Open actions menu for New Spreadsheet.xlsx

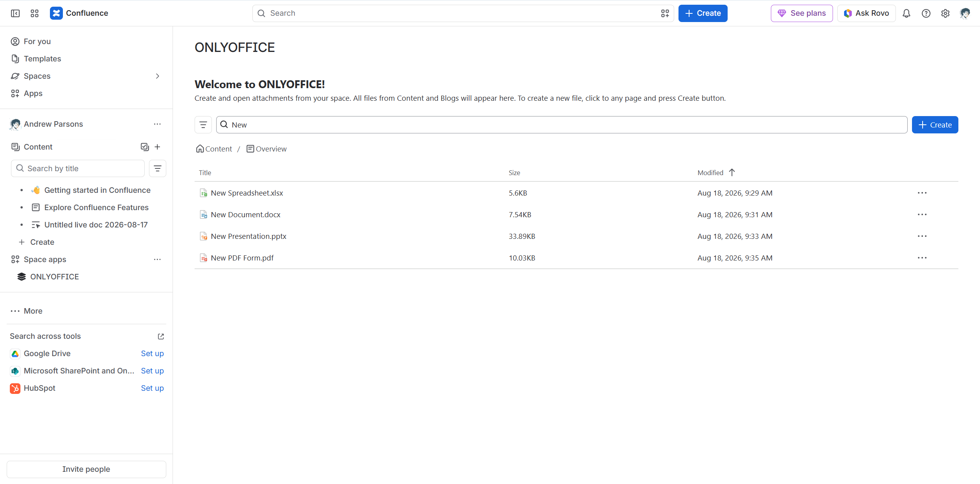pos(922,193)
